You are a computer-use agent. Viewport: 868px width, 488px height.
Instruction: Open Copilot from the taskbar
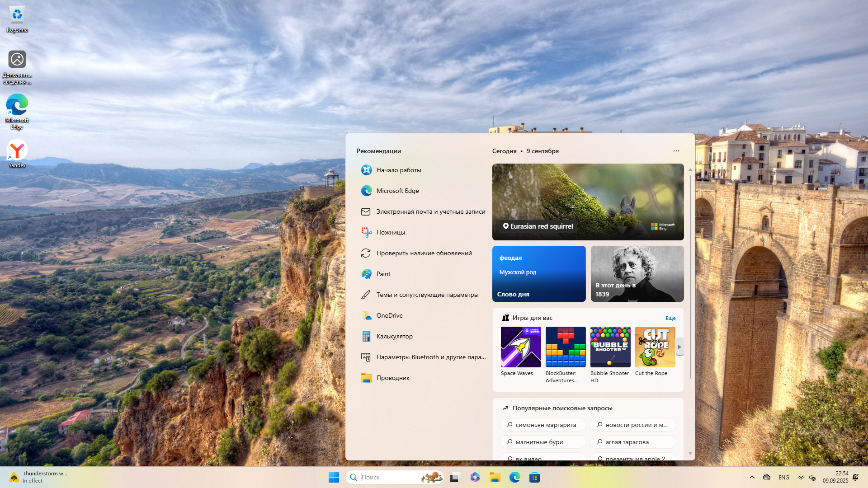[475, 477]
